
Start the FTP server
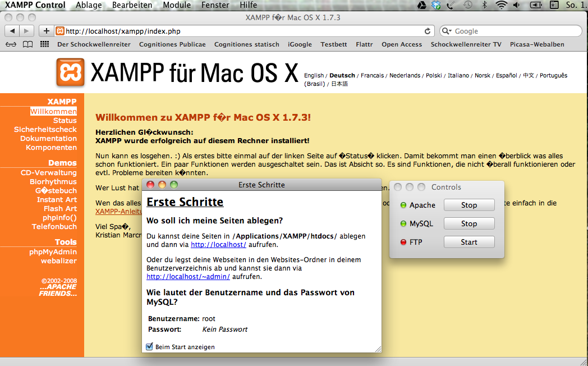pos(469,242)
